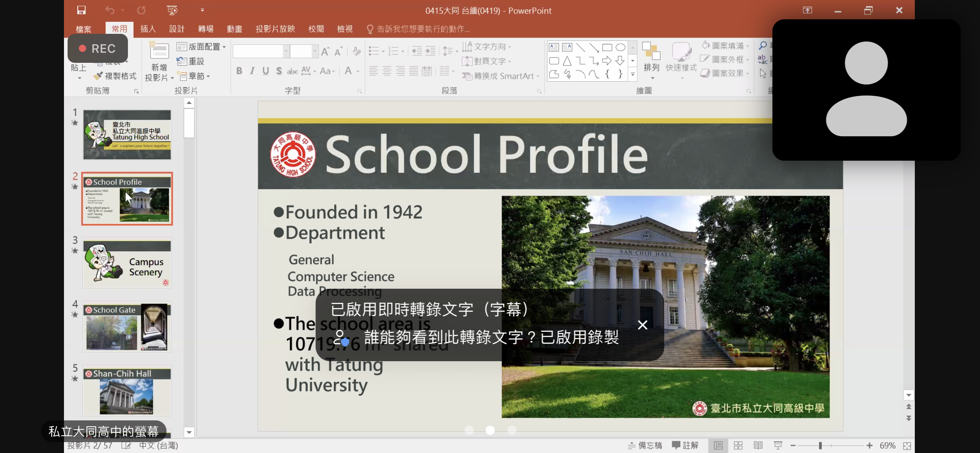Image resolution: width=980 pixels, height=453 pixels.
Task: Click 備忘稿 (Notes) in status bar
Action: (x=645, y=445)
